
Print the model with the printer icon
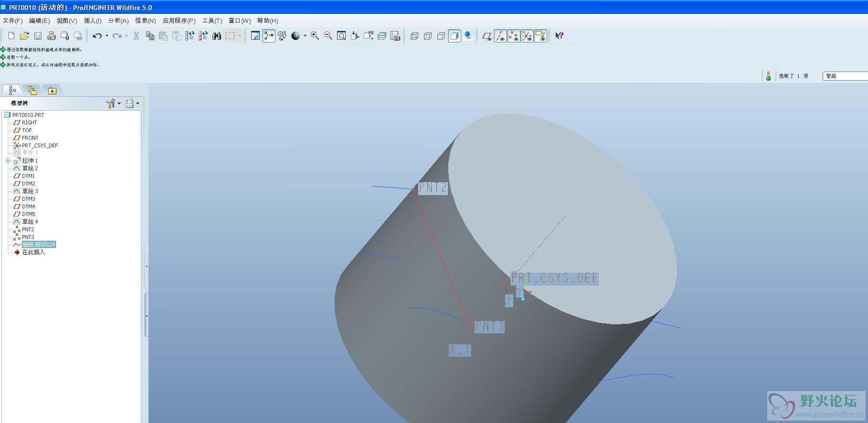point(51,36)
